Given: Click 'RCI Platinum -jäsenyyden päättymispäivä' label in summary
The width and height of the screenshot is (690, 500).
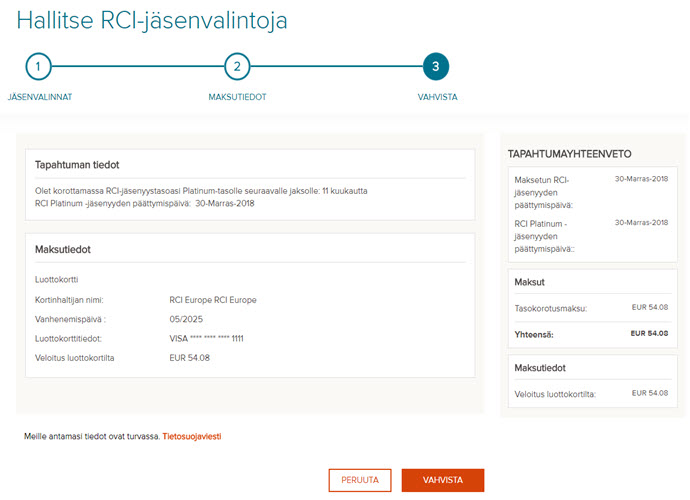Looking at the screenshot, I should coord(544,236).
